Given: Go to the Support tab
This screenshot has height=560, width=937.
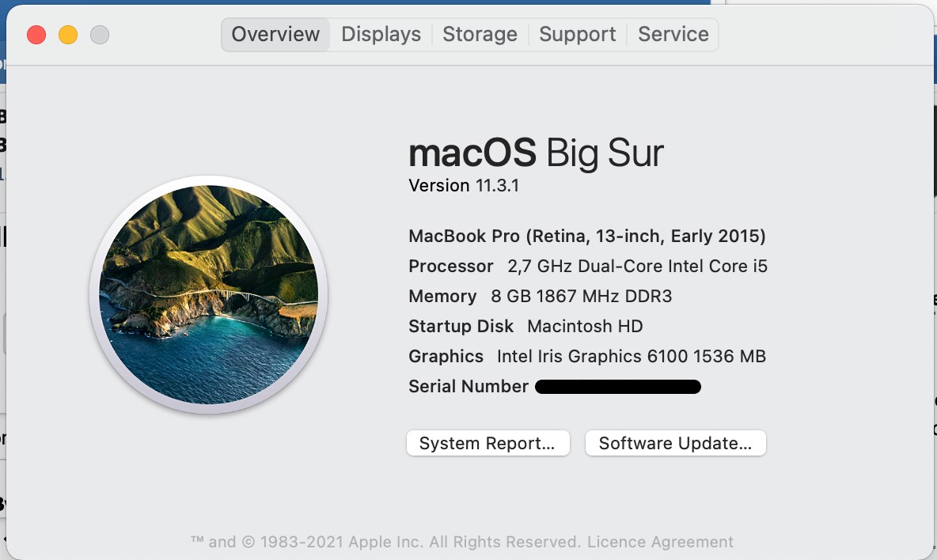Looking at the screenshot, I should 577,35.
